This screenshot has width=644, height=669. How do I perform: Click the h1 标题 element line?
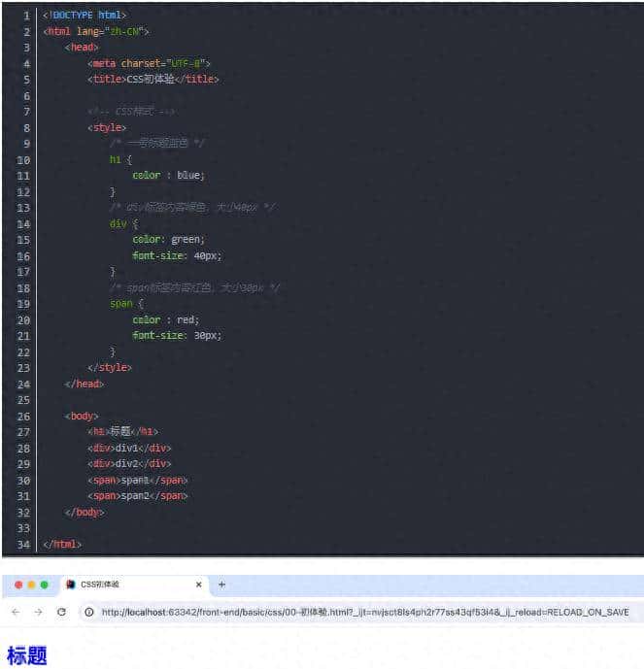[x=123, y=431]
